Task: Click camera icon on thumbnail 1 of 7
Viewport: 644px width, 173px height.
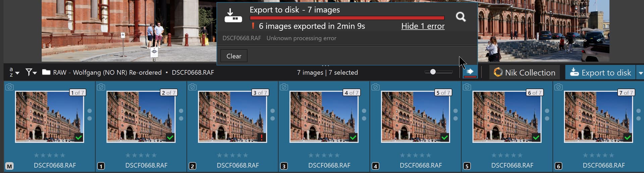Action: click(10, 87)
